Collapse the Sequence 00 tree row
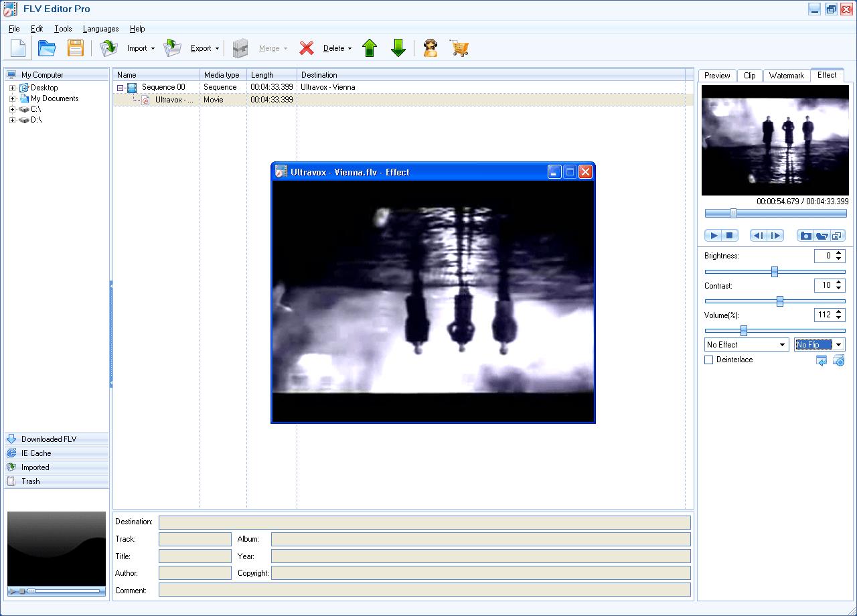Viewport: 857px width, 616px height. coord(121,88)
